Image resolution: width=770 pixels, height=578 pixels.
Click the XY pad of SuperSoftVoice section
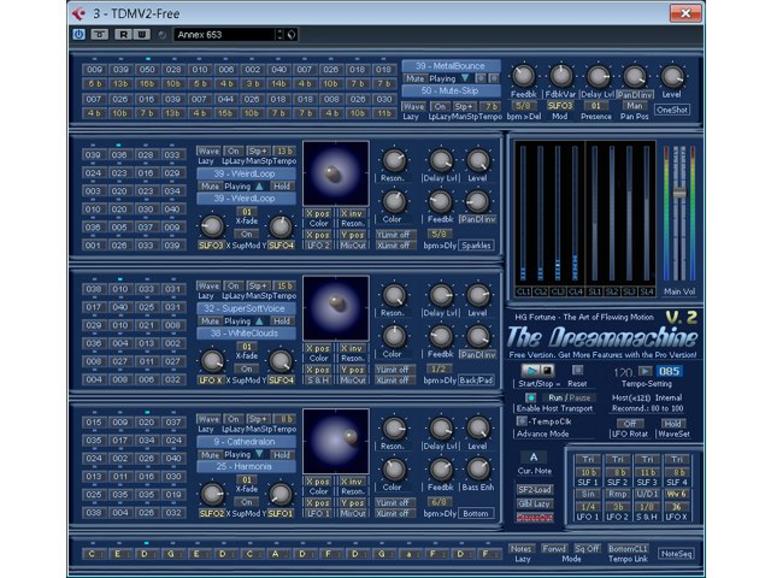tap(336, 307)
